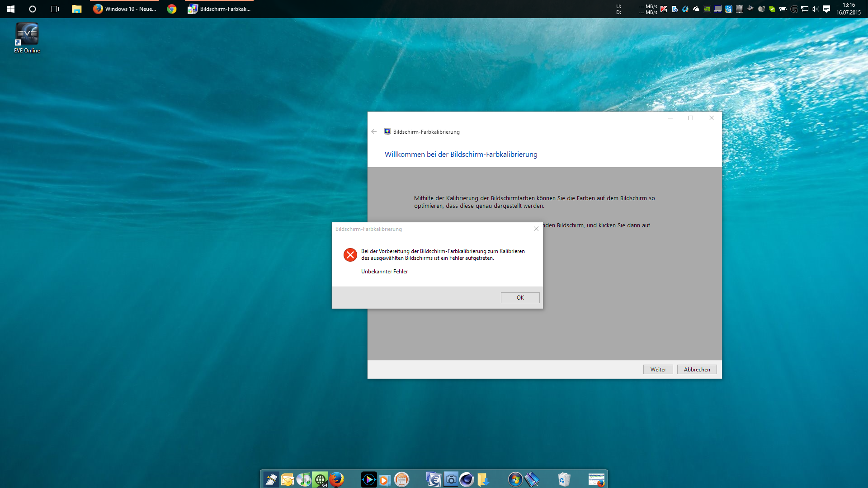868x488 pixels.
Task: Click the Weiter button
Action: point(658,369)
